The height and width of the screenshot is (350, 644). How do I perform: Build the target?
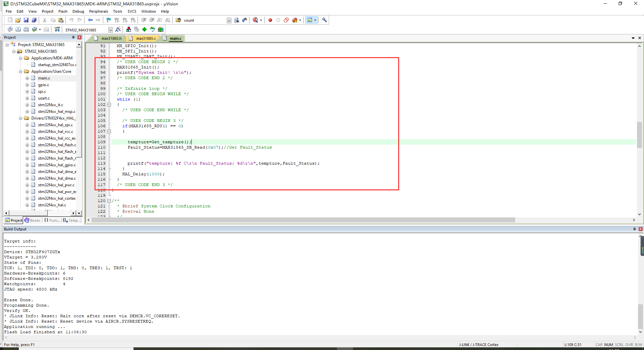18,29
